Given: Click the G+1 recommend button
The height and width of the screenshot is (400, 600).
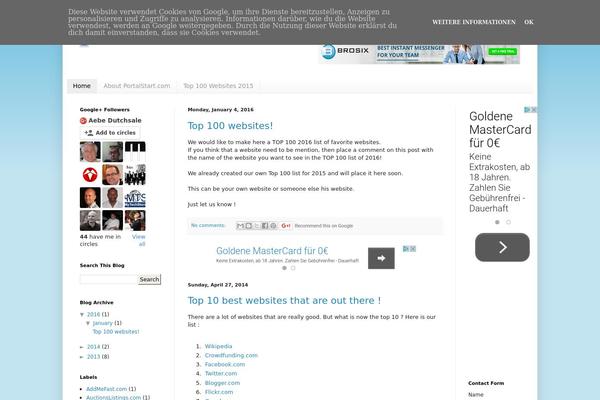Looking at the screenshot, I should point(285,226).
